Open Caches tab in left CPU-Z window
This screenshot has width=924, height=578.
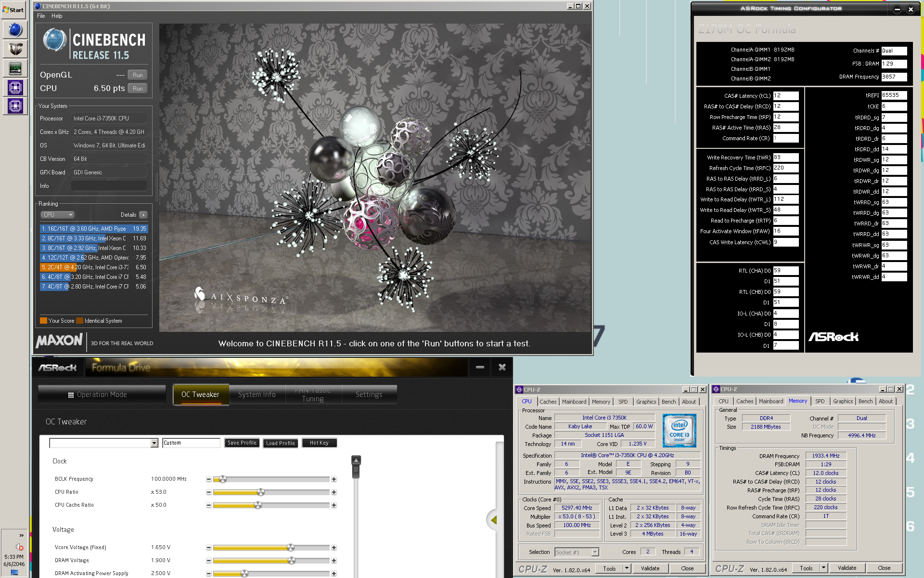pos(548,402)
